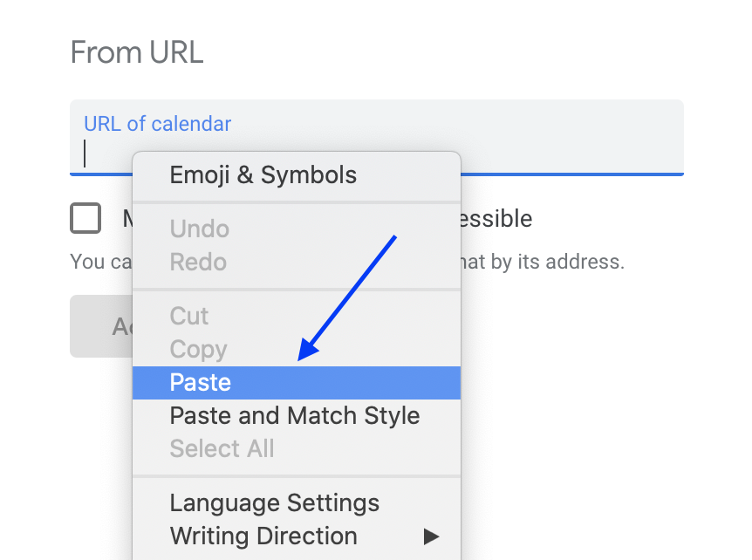Open Language Settings from context menu

click(x=274, y=503)
